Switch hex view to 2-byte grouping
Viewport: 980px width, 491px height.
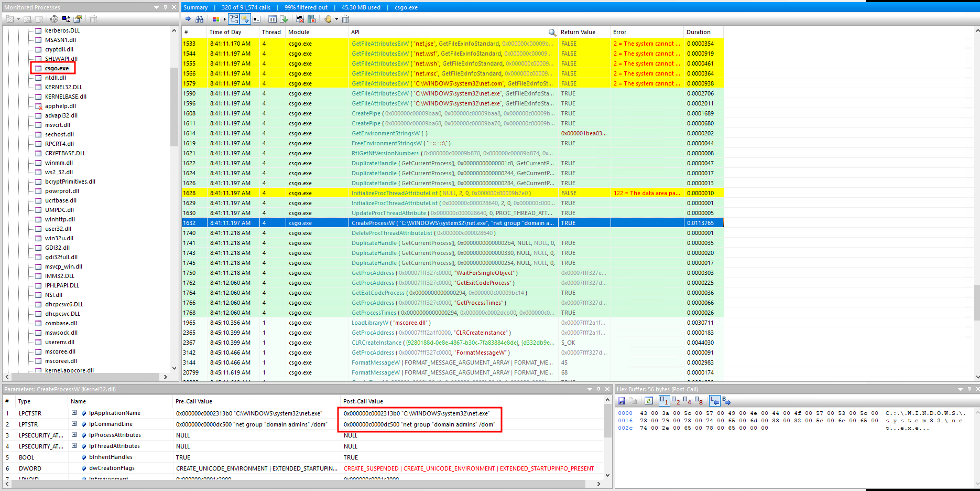pos(676,401)
